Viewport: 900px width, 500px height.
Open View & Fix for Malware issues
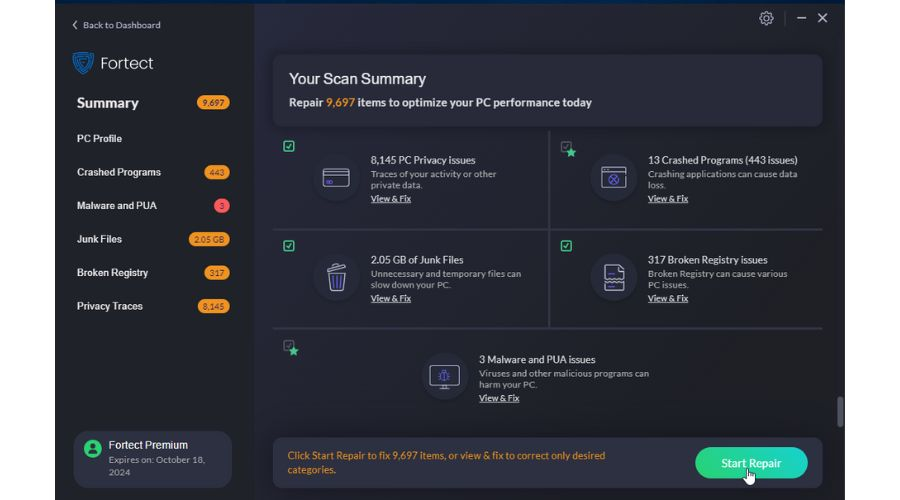pos(499,398)
